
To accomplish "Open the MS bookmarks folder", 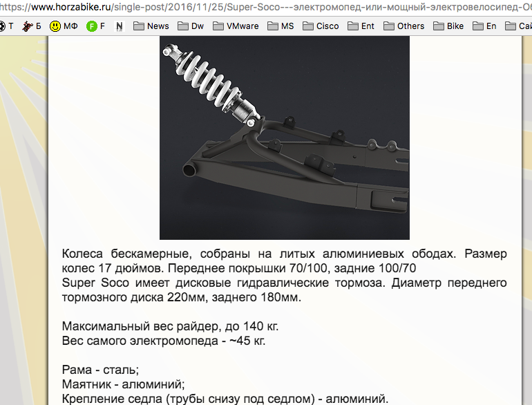I will [281, 26].
